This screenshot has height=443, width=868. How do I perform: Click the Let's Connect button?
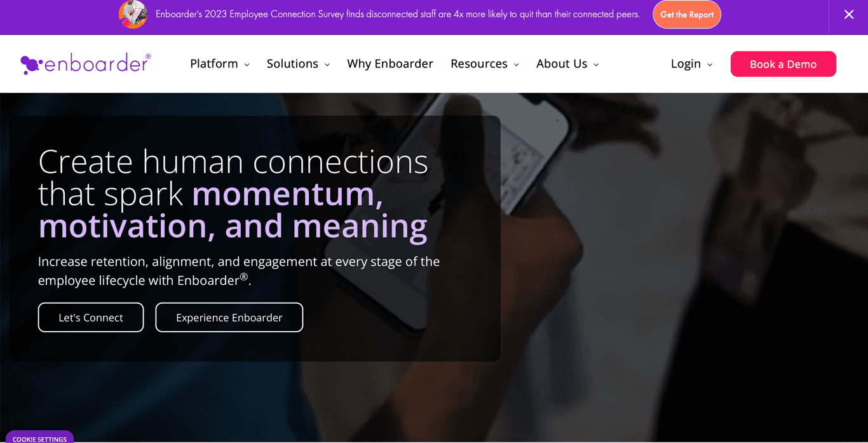(x=91, y=317)
